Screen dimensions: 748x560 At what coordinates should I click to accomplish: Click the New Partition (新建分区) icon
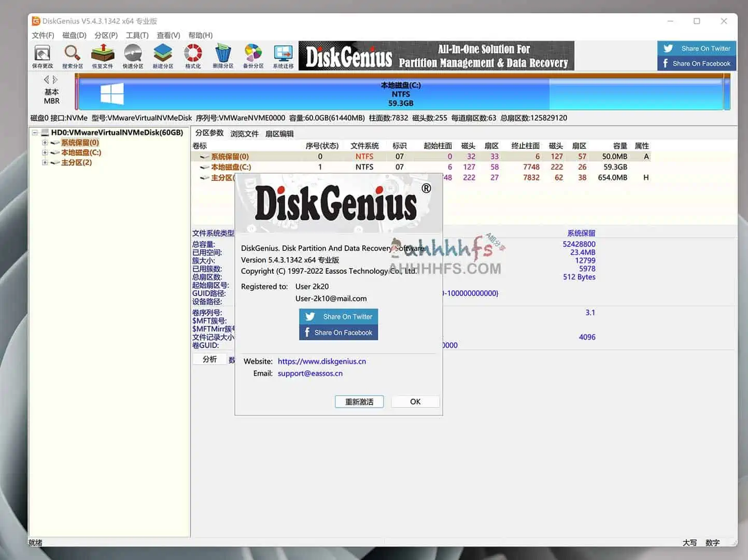163,56
